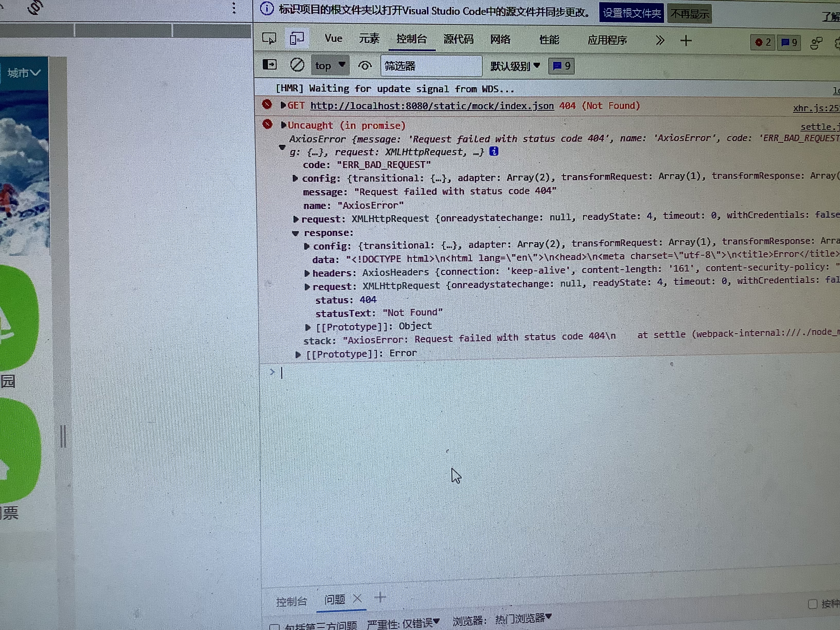840x630 pixels.
Task: Expand request inside response
Action: [x=307, y=287]
